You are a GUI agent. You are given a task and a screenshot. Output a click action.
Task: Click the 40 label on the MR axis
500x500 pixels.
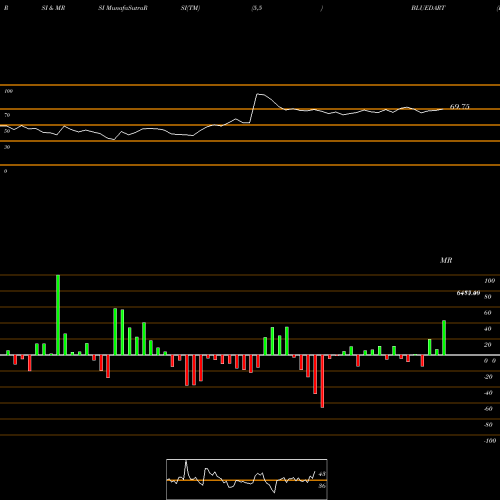[x=488, y=329]
